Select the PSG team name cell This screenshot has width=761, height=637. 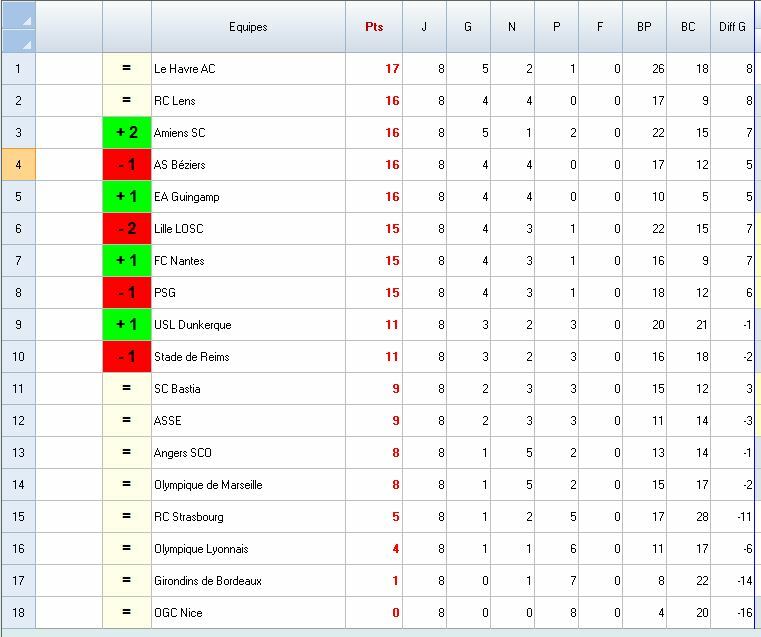(x=248, y=293)
